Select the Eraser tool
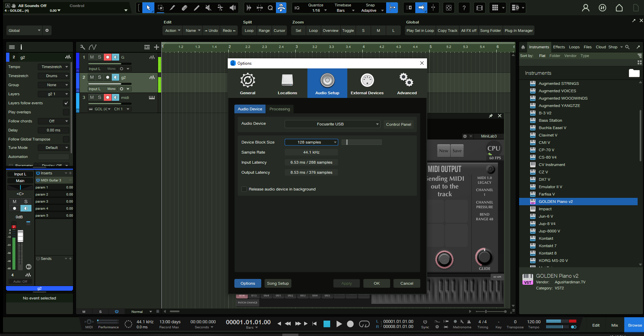644x336 pixels. [x=184, y=8]
